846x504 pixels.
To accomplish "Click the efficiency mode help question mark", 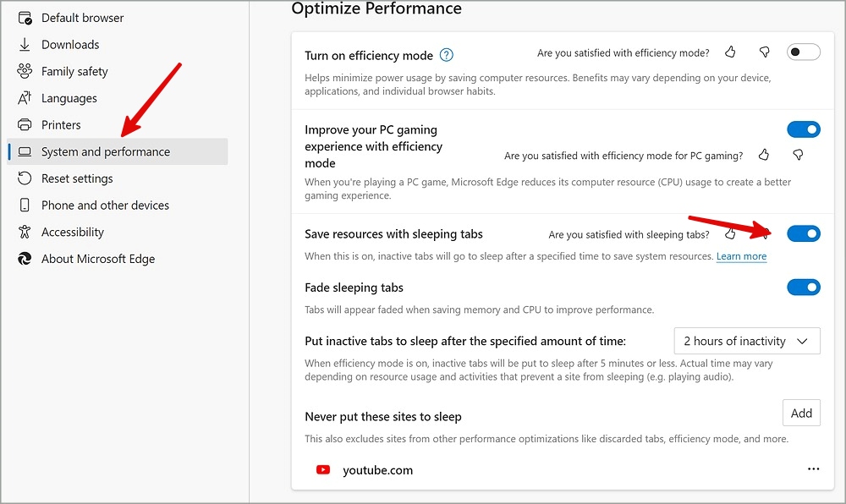I will pos(447,55).
